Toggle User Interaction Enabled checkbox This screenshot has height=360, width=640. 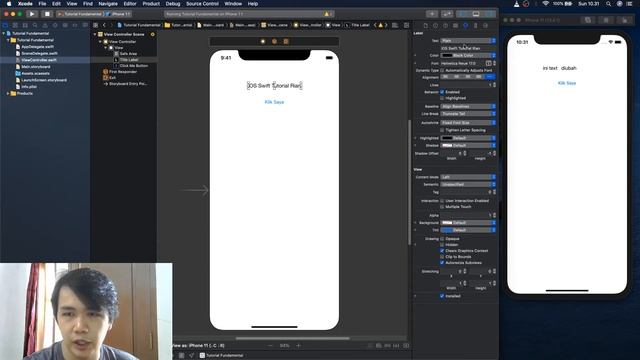point(442,200)
